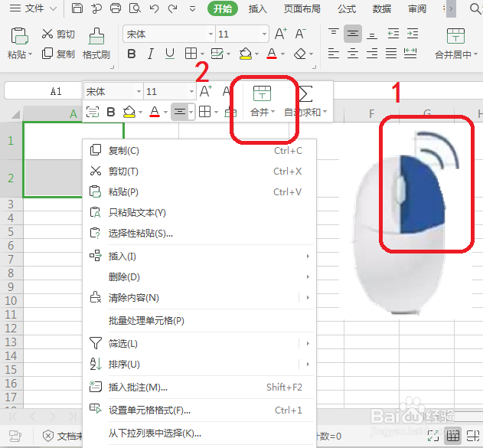Click mini toolbar 合并 icon
This screenshot has width=483, height=448.
(262, 93)
